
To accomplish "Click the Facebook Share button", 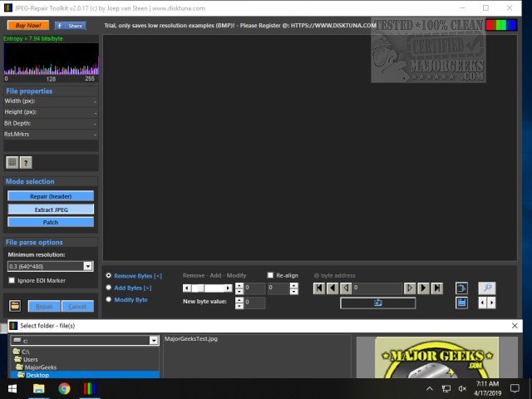I will (x=70, y=26).
